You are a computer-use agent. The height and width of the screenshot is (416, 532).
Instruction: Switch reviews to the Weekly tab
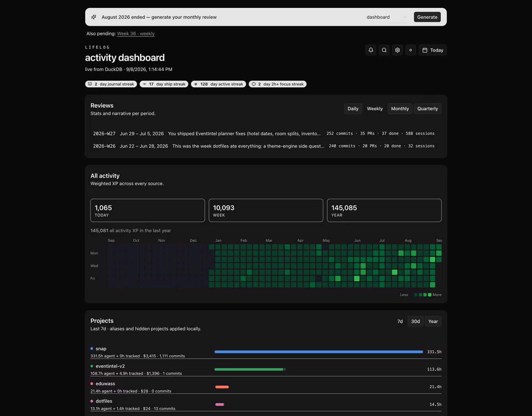(375, 109)
